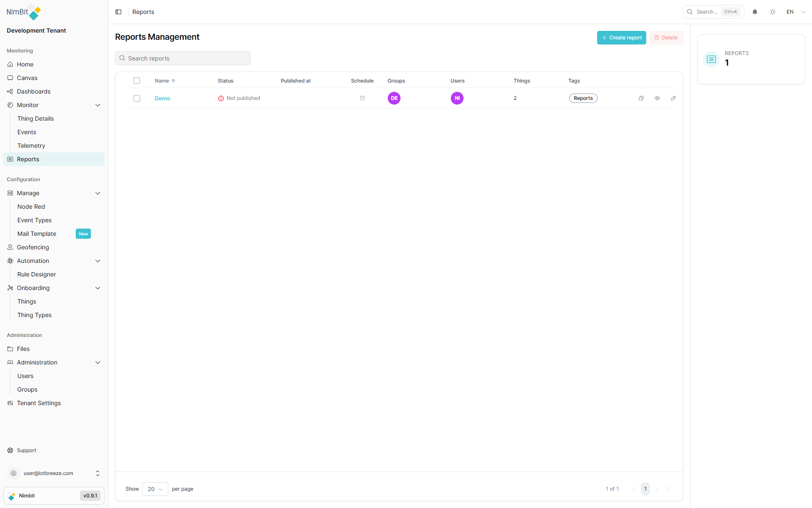This screenshot has height=508, width=812.
Task: Edit Demo report with pencil icon
Action: (673, 98)
